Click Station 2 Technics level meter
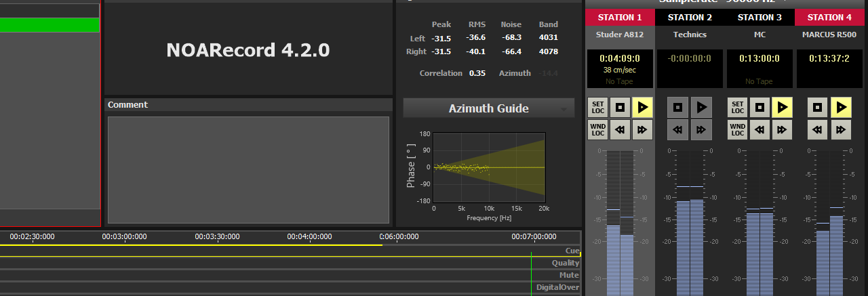The height and width of the screenshot is (296, 868). (690, 224)
